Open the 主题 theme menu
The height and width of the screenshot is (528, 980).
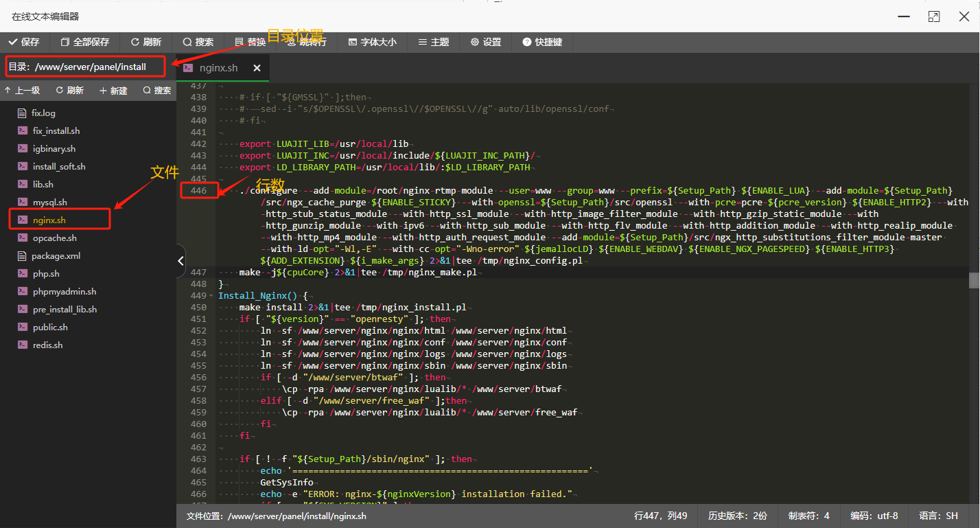(434, 42)
